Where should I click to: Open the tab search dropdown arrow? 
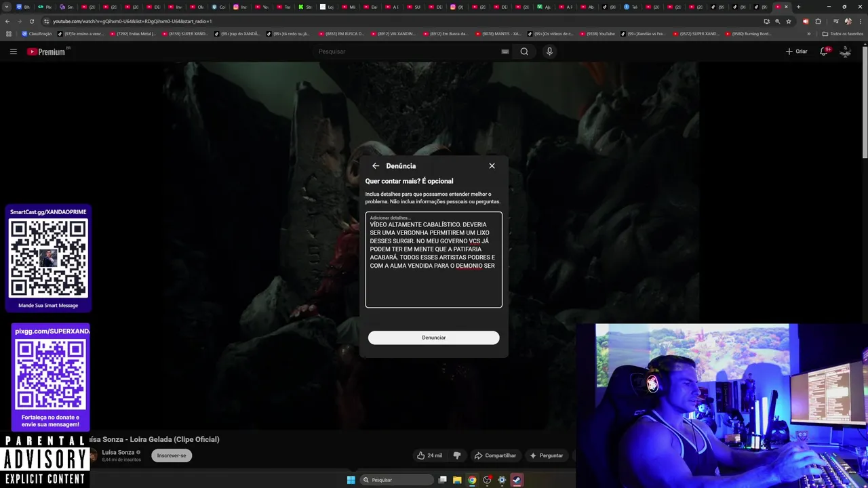(7, 7)
